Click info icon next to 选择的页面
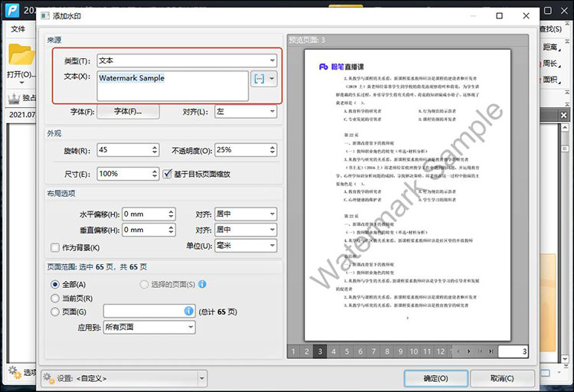The width and height of the screenshot is (574, 392). [x=203, y=284]
